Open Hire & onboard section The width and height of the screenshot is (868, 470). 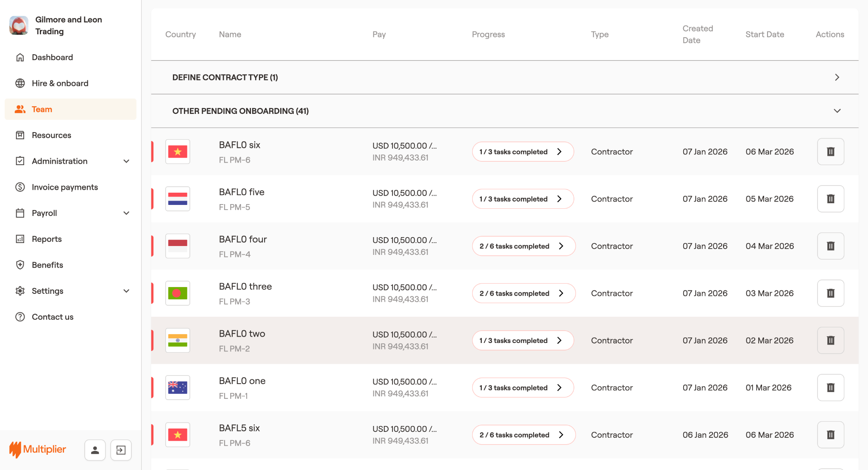pyautogui.click(x=60, y=83)
